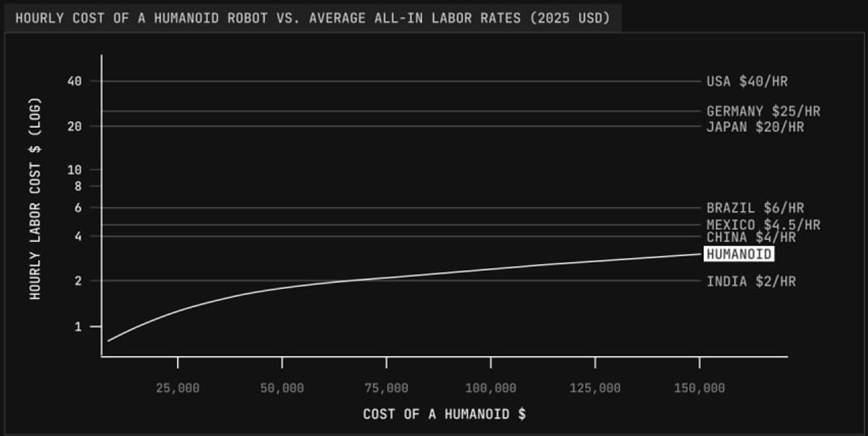The width and height of the screenshot is (868, 436).
Task: Click the 10 y-axis tick label
Action: point(74,170)
